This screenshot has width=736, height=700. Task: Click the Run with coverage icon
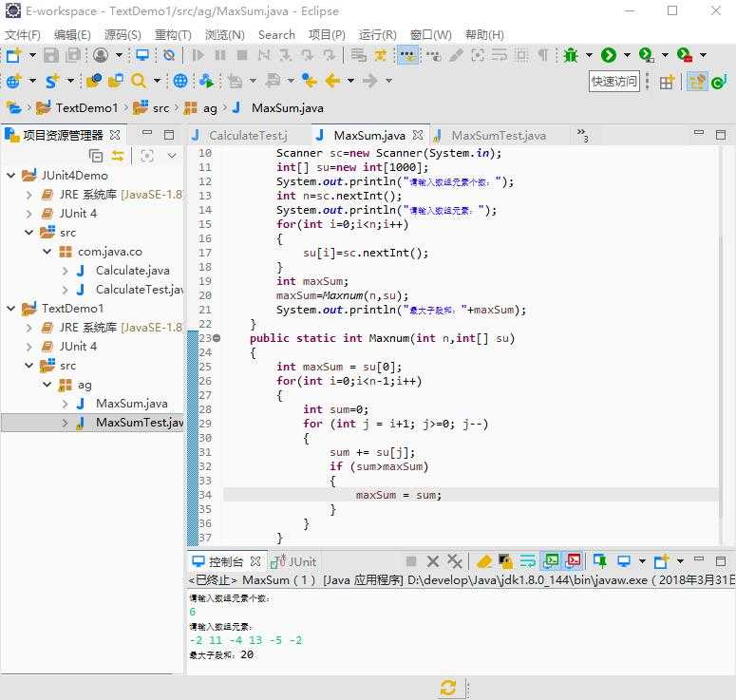pos(647,55)
